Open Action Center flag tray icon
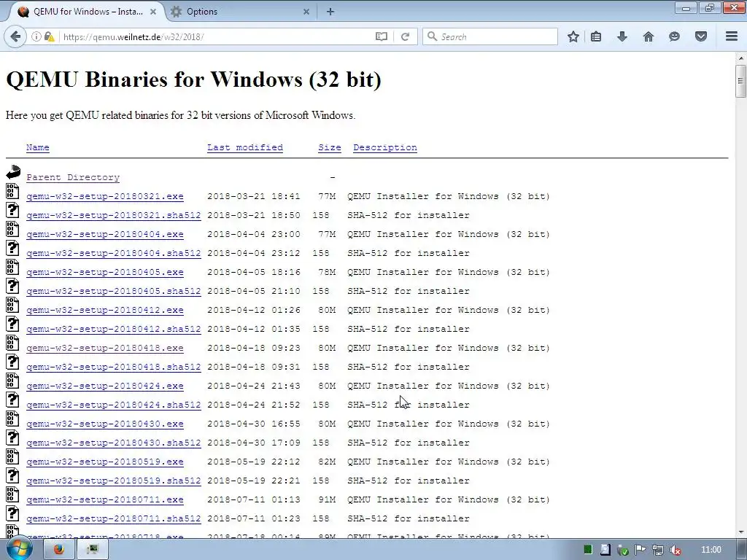This screenshot has width=747, height=560. tap(640, 550)
